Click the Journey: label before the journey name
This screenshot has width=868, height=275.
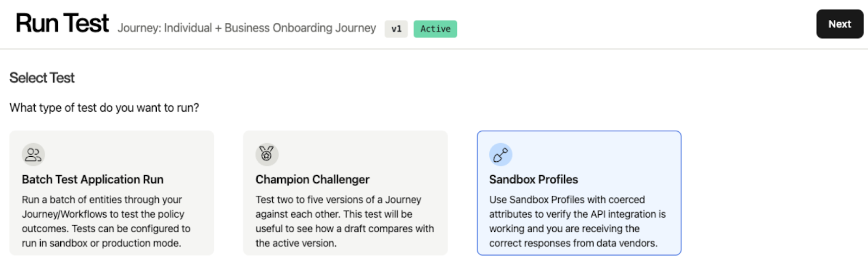pyautogui.click(x=139, y=28)
